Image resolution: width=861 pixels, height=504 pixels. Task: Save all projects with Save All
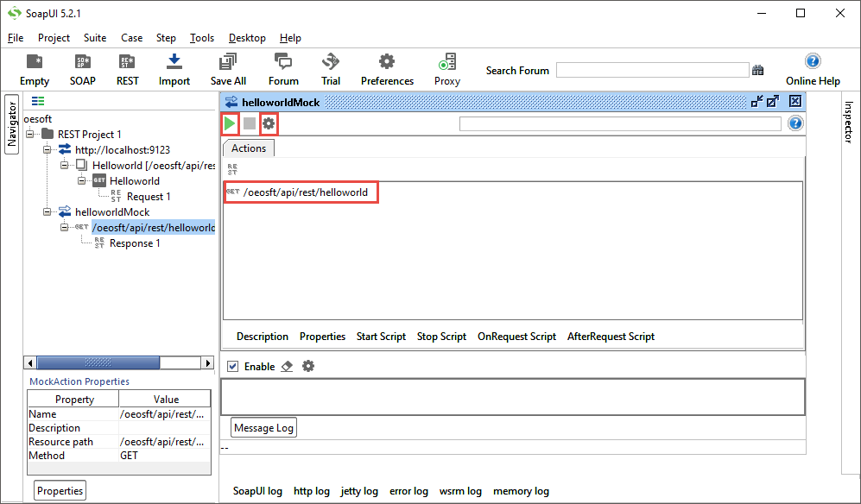point(228,70)
